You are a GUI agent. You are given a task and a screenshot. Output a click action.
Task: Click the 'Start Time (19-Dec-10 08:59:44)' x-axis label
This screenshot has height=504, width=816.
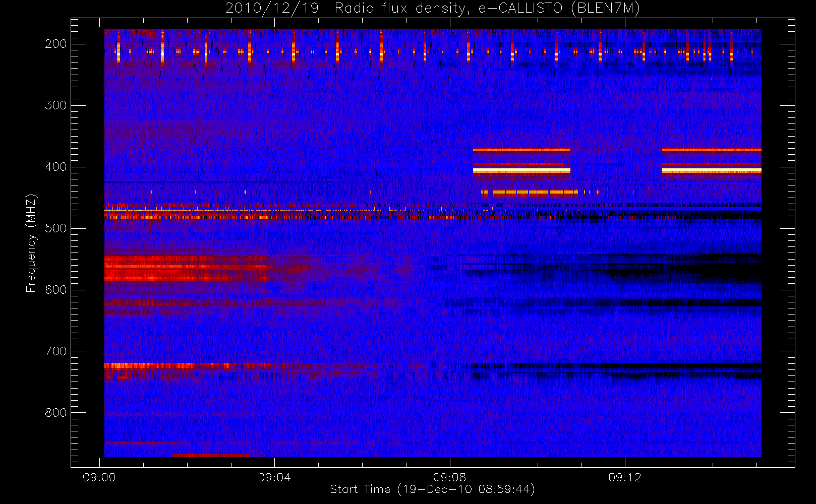click(432, 489)
